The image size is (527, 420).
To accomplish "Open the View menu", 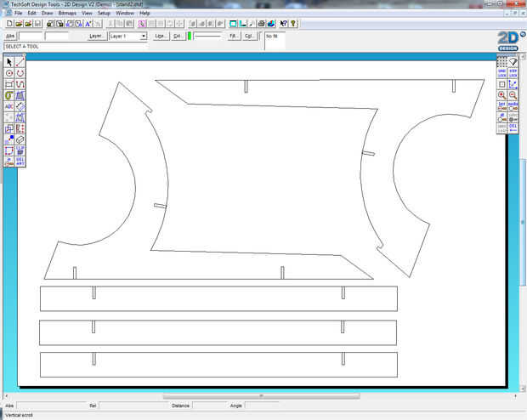I will coord(87,13).
